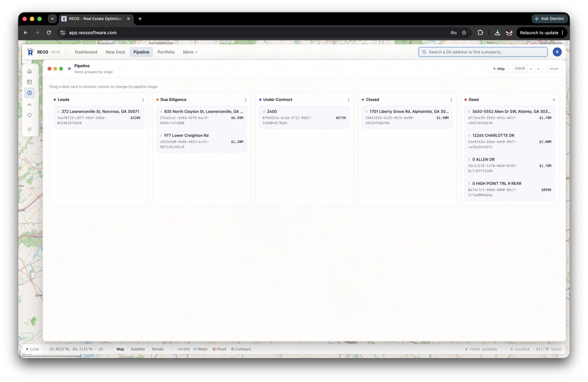588x382 pixels.
Task: Click the Map back button
Action: pyautogui.click(x=499, y=69)
